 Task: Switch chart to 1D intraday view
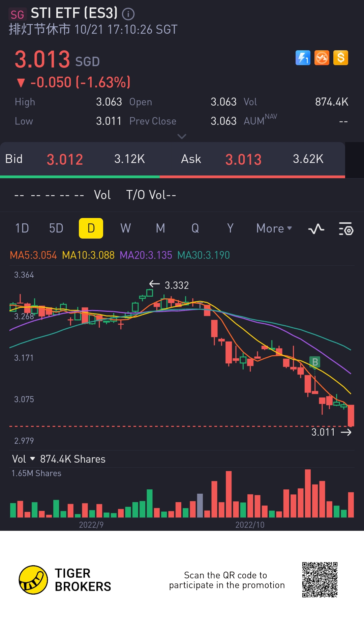point(22,228)
